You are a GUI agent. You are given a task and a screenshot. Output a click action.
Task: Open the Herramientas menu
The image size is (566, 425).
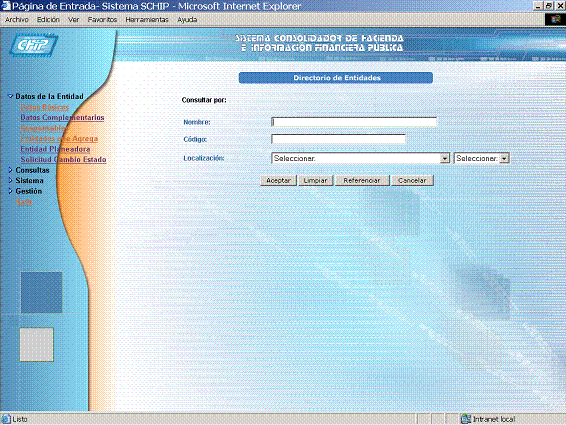point(147,19)
